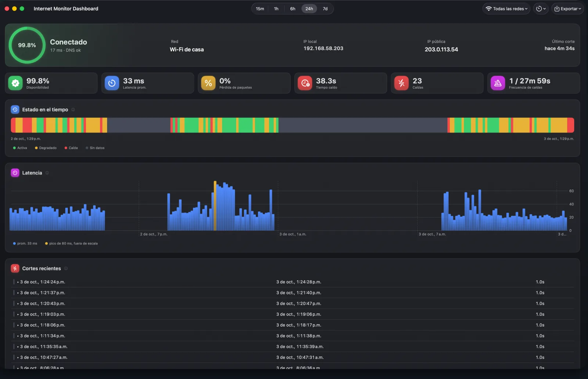Click the Wi-Fi de casa network name

pyautogui.click(x=187, y=50)
